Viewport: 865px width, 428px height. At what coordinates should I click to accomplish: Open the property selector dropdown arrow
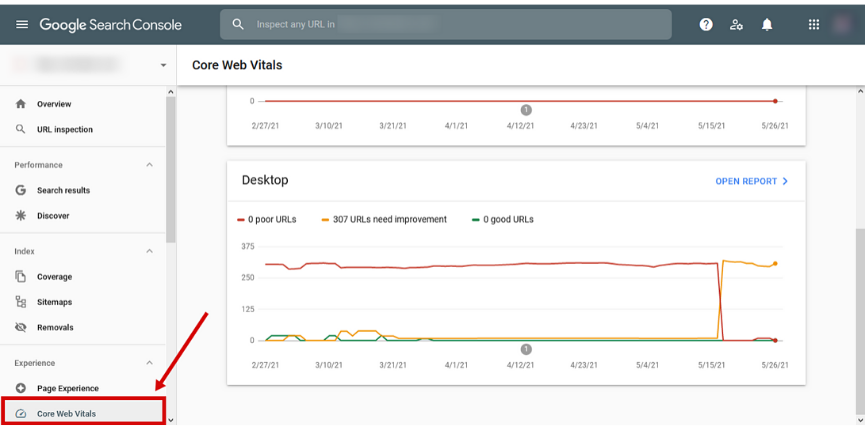(163, 65)
